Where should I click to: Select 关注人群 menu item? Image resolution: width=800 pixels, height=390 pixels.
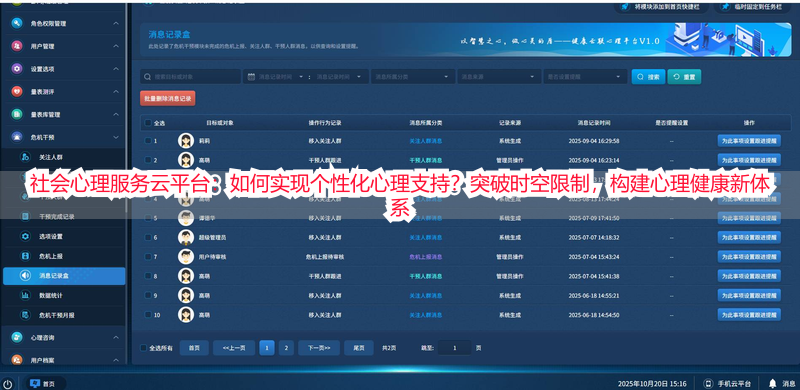[x=64, y=157]
